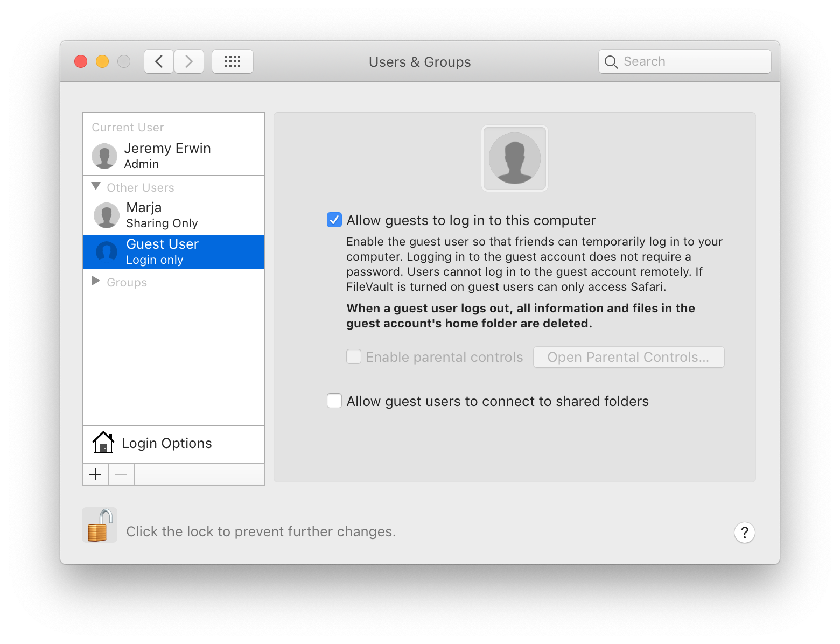Click the Users & Groups window title

[x=420, y=62]
